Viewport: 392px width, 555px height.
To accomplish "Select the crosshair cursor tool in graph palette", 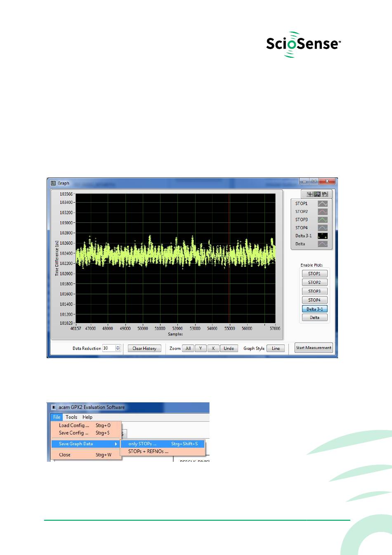I will pos(309,194).
